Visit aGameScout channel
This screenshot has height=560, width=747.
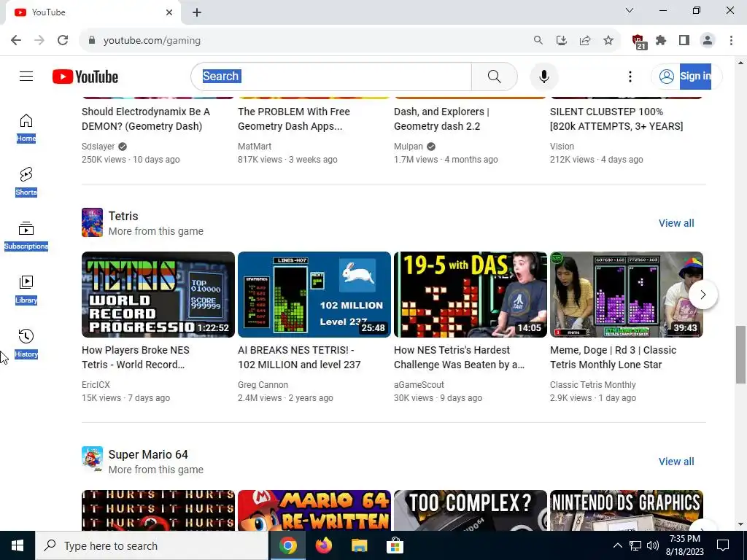419,384
